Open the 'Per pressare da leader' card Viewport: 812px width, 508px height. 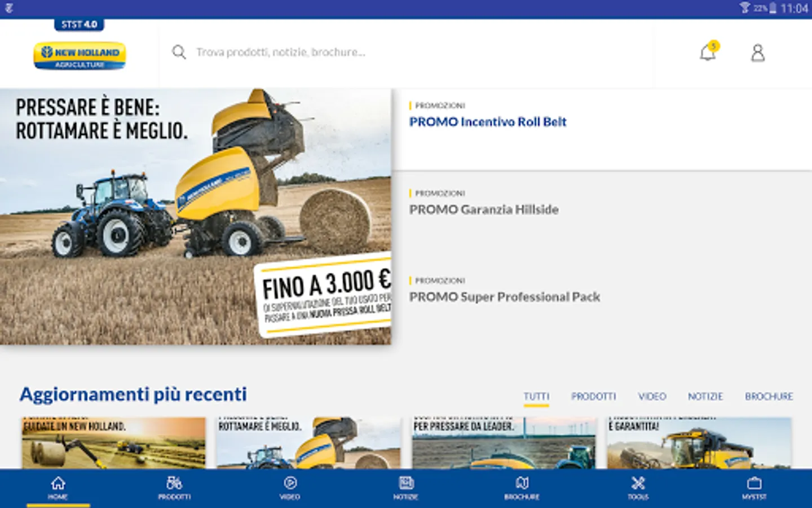point(504,443)
